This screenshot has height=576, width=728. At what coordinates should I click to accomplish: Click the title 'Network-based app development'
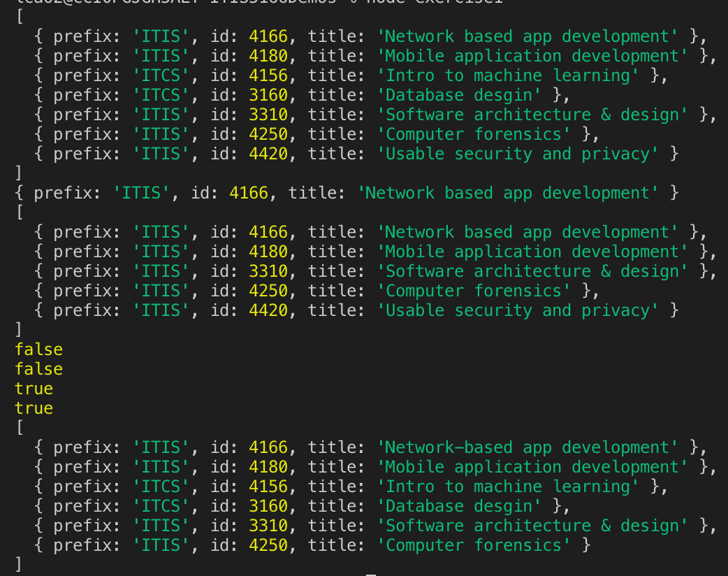(527, 448)
